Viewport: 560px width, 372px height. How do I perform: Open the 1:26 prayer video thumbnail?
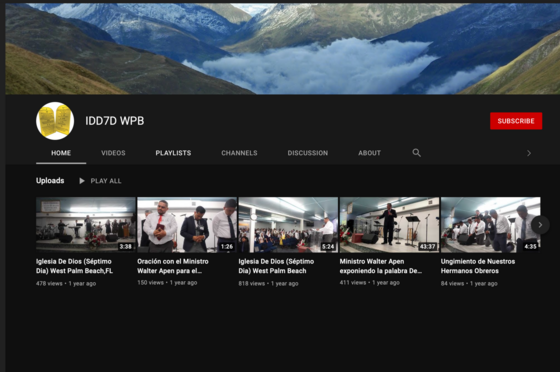[x=187, y=225]
